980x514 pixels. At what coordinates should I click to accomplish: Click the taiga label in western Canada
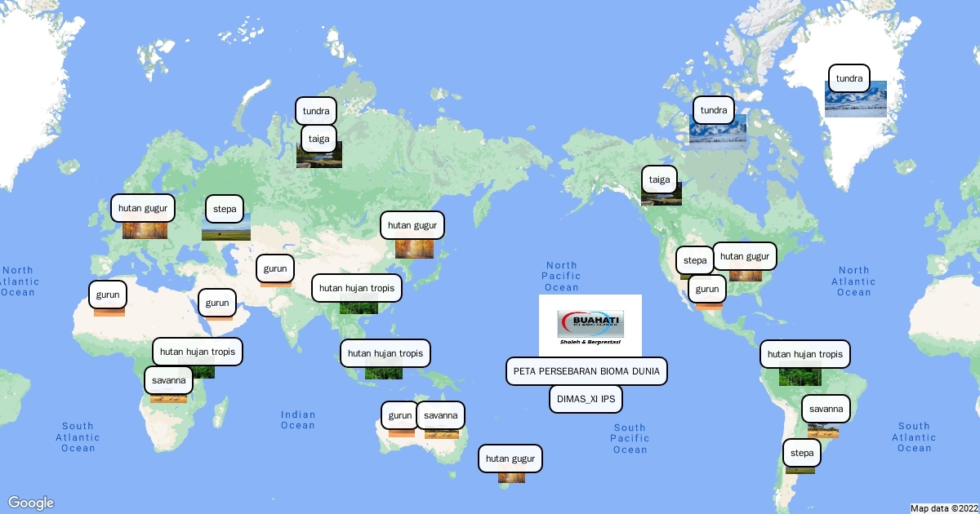click(x=659, y=179)
